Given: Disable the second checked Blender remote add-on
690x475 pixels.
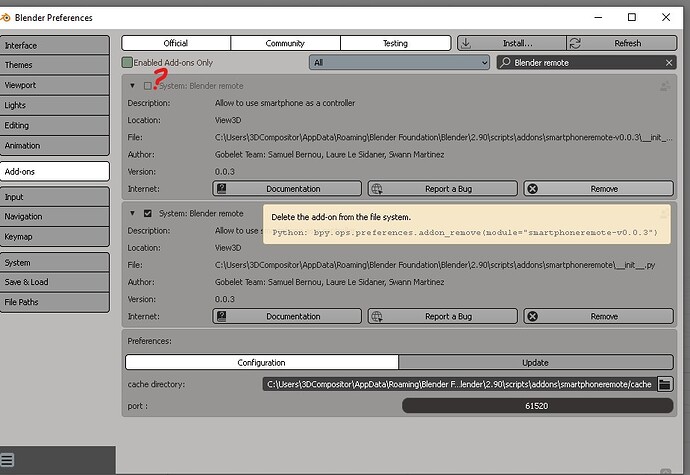Looking at the screenshot, I should tap(147, 214).
